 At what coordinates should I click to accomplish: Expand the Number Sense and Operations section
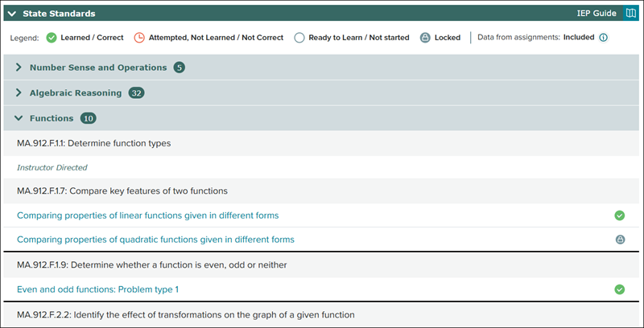19,68
